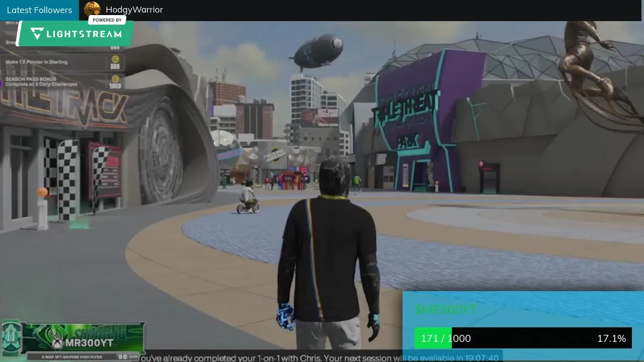The image size is (644, 362).
Task: Click the 1-on-1 with Chris ticker message
Action: coord(319,358)
